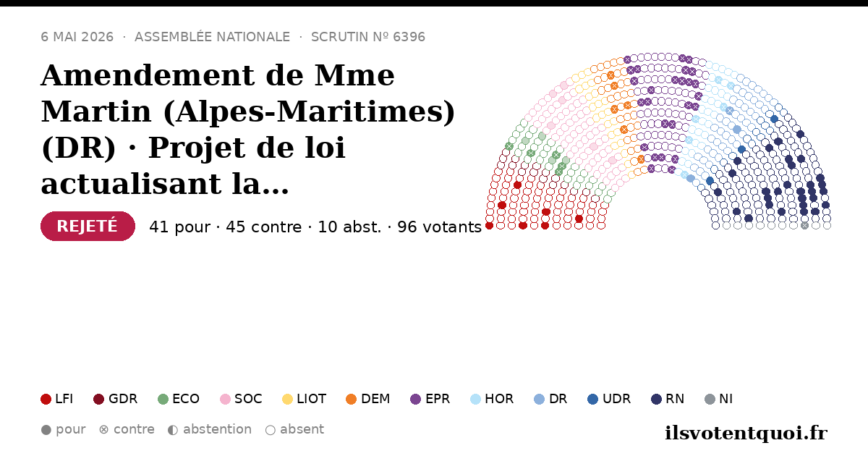Click the crossed 'contre' legend icon
Image resolution: width=868 pixels, height=456 pixels.
[x=103, y=430]
